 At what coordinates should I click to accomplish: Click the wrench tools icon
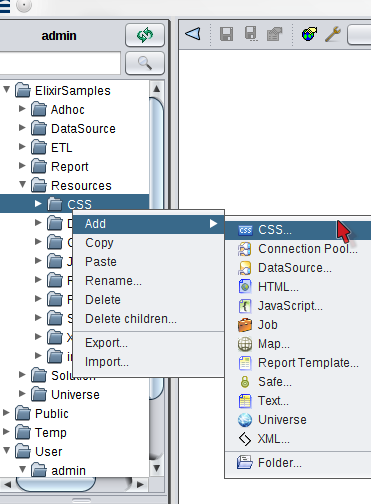click(333, 34)
